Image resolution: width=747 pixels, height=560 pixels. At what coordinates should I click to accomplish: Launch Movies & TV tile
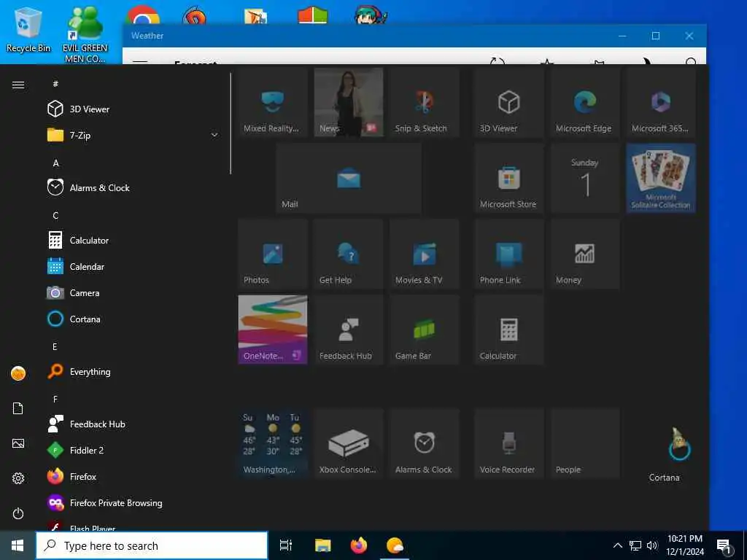[425, 254]
